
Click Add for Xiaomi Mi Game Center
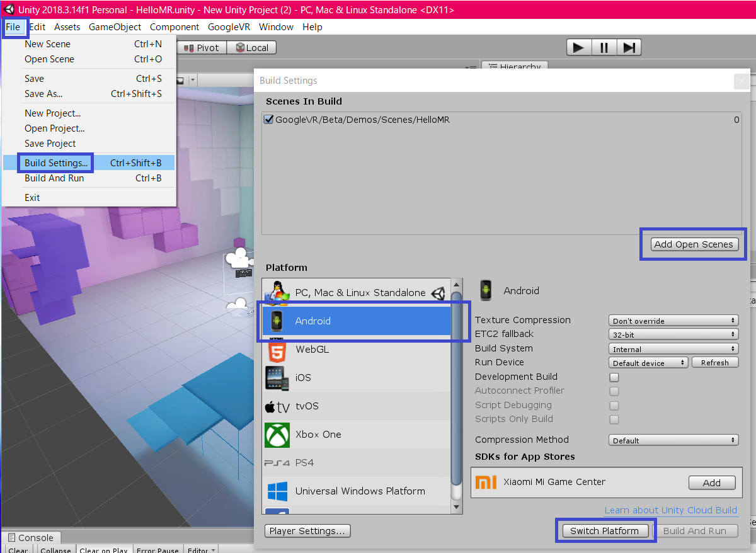point(712,483)
